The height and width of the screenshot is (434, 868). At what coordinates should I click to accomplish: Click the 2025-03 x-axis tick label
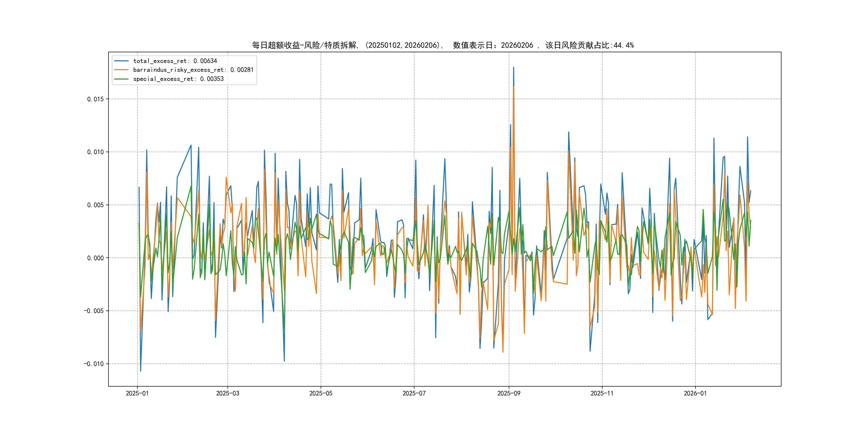pyautogui.click(x=227, y=393)
